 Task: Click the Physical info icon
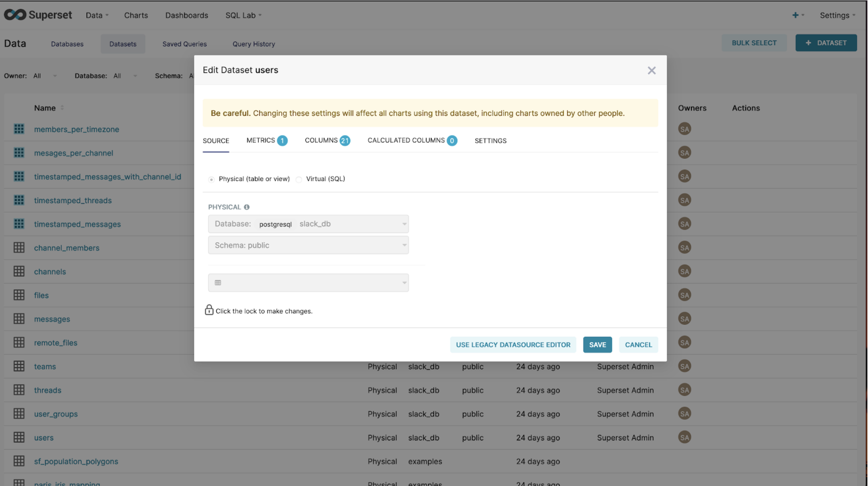[x=246, y=207]
